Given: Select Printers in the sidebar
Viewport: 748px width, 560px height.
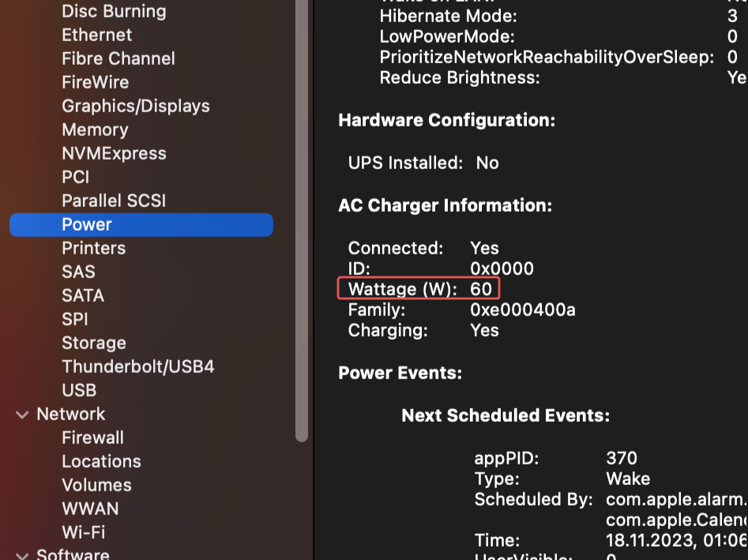Looking at the screenshot, I should tap(93, 248).
